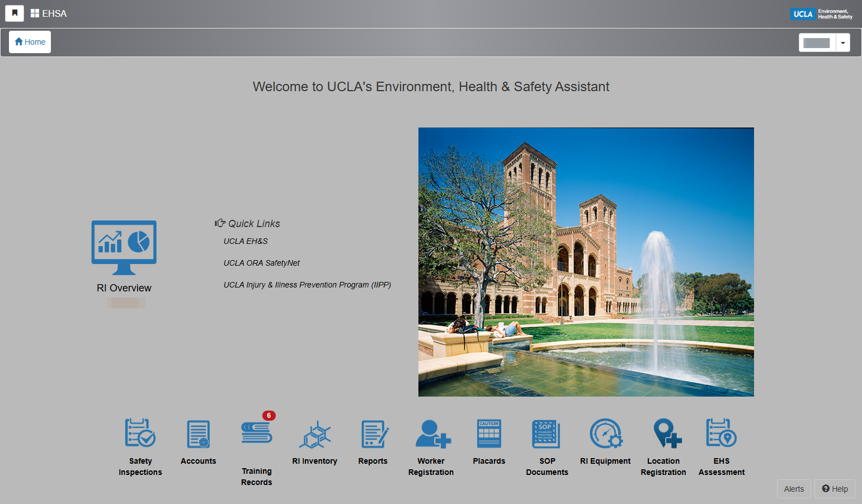The height and width of the screenshot is (504, 862).
Task: Open the EHS Assessment icon
Action: 722,433
